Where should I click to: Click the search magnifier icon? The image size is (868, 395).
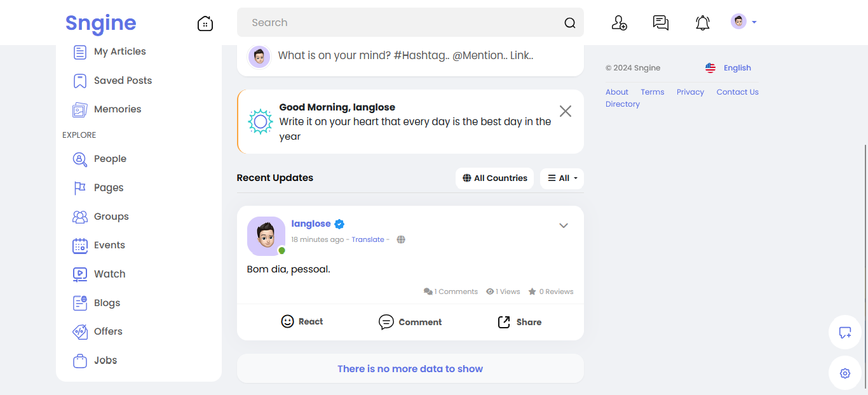[569, 23]
